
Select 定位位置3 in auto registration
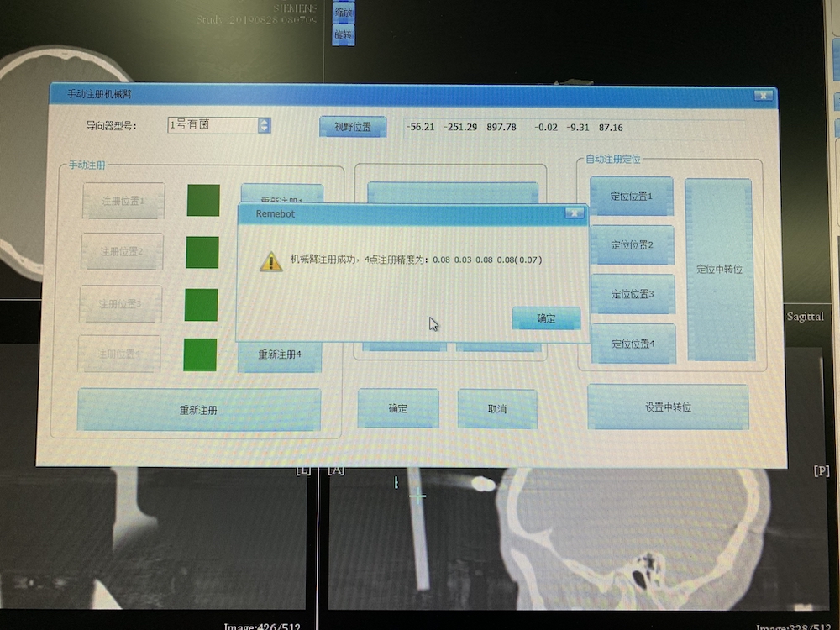632,294
